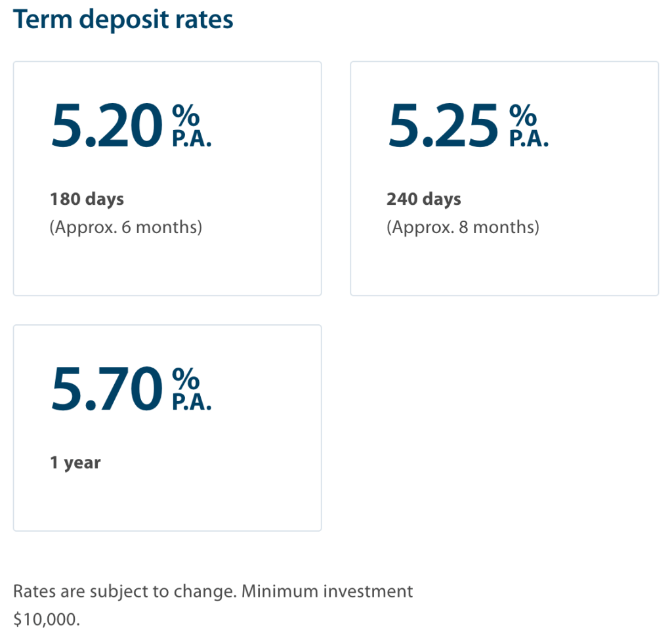Click the "Rates are subject to change" text
Image resolution: width=672 pixels, height=644 pixels.
pyautogui.click(x=123, y=591)
